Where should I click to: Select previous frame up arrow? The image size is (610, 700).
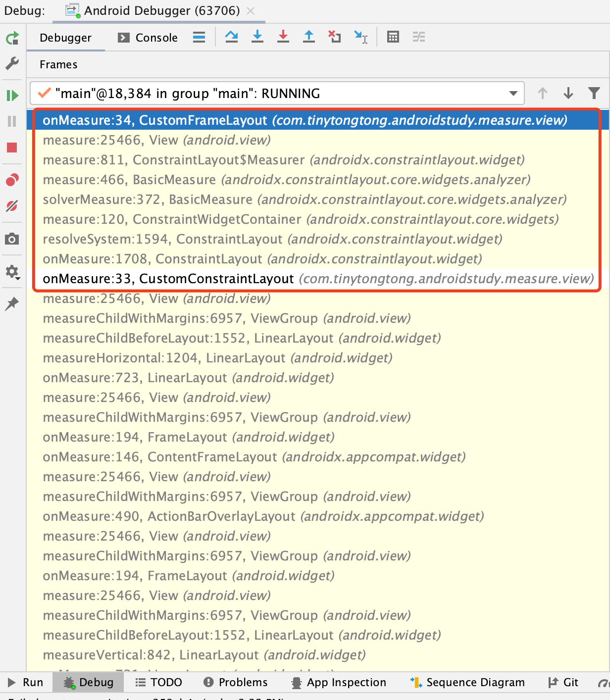[543, 93]
